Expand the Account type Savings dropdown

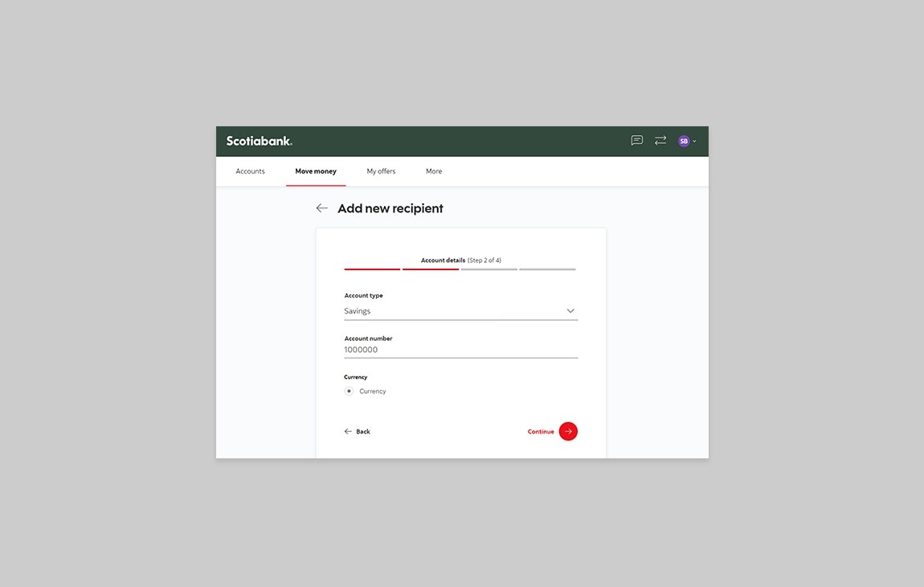click(x=461, y=311)
